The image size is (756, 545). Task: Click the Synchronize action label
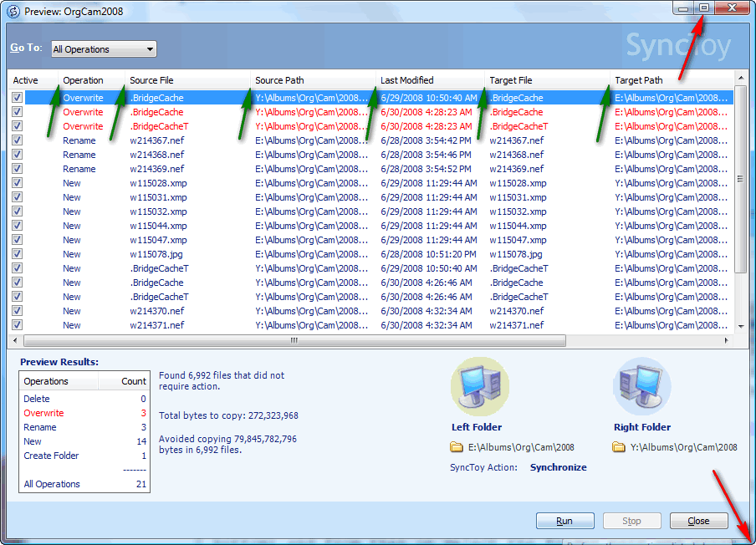tap(559, 467)
